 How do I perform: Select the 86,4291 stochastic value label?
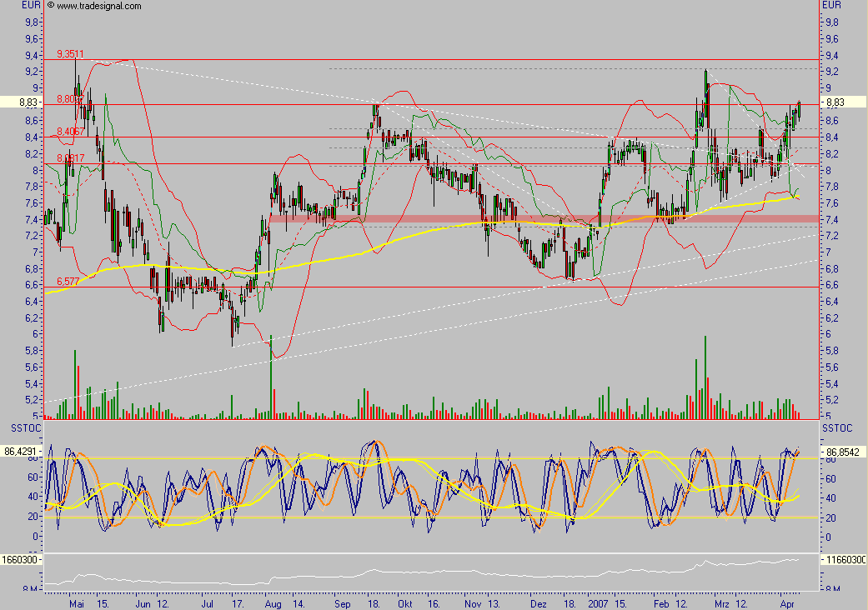21,452
